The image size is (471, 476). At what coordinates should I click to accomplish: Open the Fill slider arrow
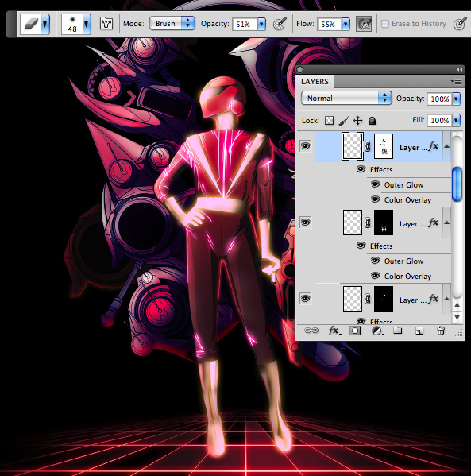[x=457, y=120]
